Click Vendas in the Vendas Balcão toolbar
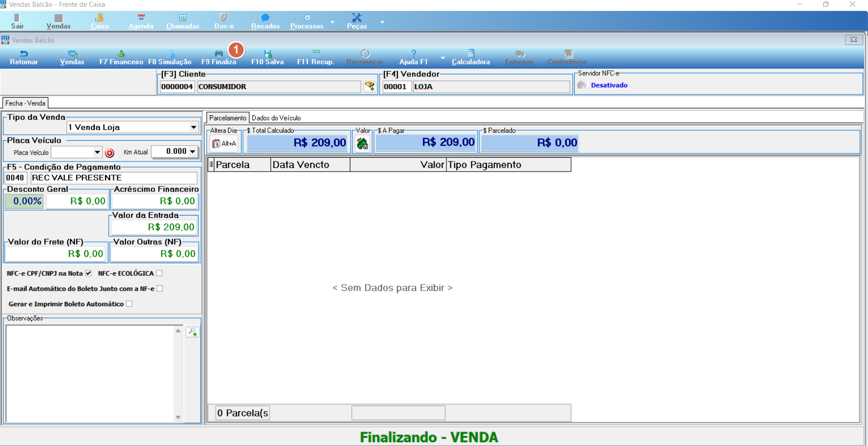868x446 pixels. pos(72,58)
